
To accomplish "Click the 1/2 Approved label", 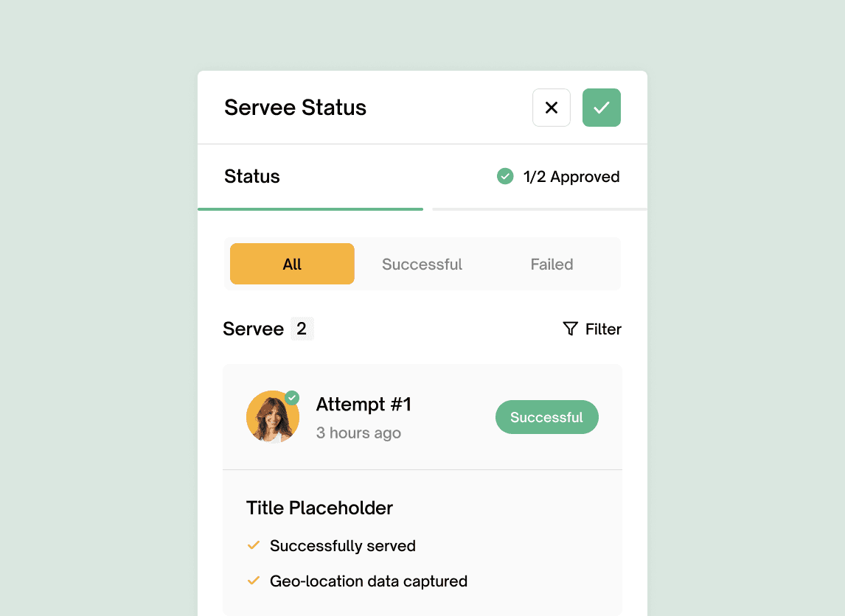I will (x=571, y=176).
